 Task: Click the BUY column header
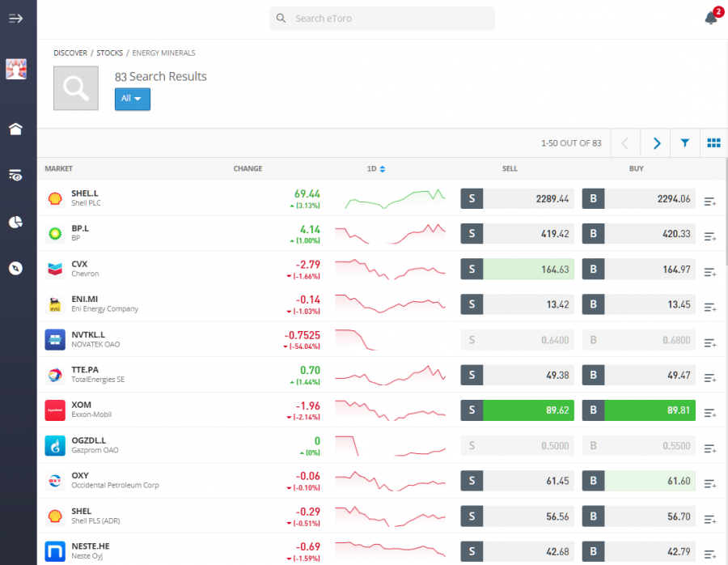point(636,168)
